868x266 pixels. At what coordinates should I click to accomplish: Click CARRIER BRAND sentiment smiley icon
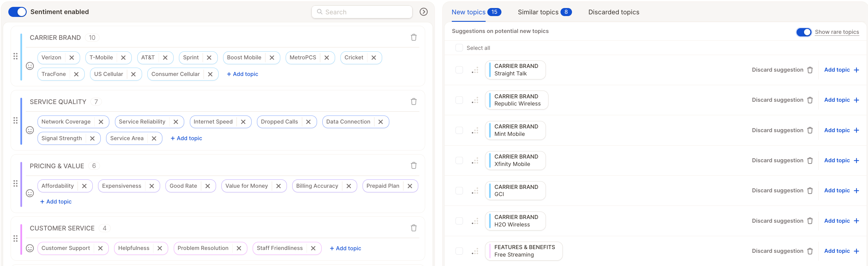pyautogui.click(x=30, y=66)
